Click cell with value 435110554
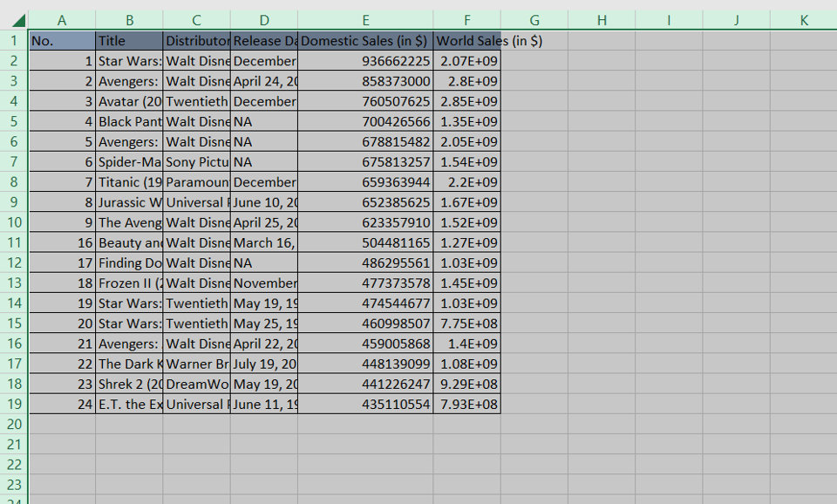The image size is (837, 504). tap(365, 404)
